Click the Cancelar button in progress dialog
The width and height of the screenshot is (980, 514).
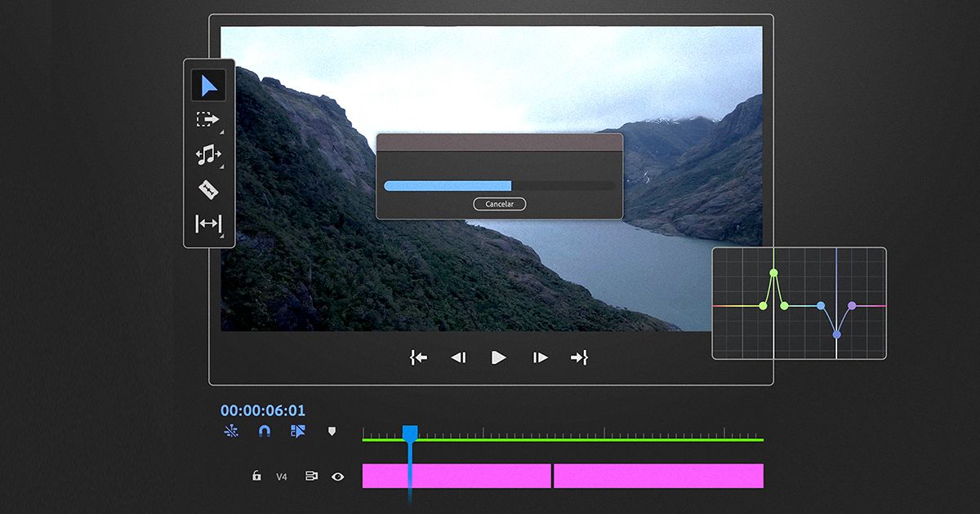pos(499,204)
